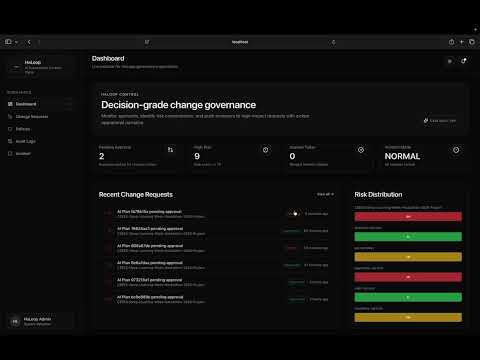The height and width of the screenshot is (360, 480).
Task: Add a new tab with the plus icon
Action: 462,42
